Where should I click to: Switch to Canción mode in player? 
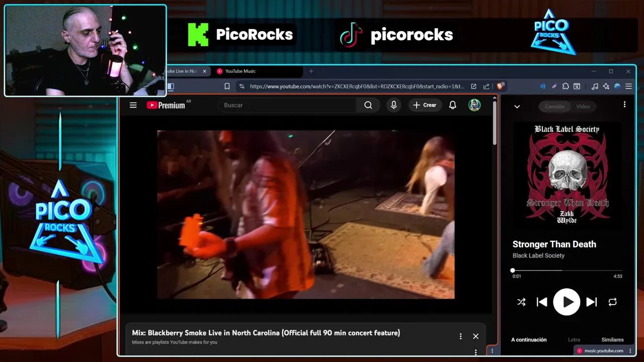tap(554, 107)
